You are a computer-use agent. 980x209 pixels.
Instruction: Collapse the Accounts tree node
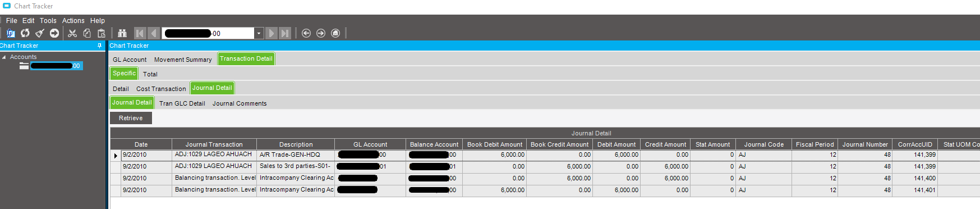[x=4, y=57]
